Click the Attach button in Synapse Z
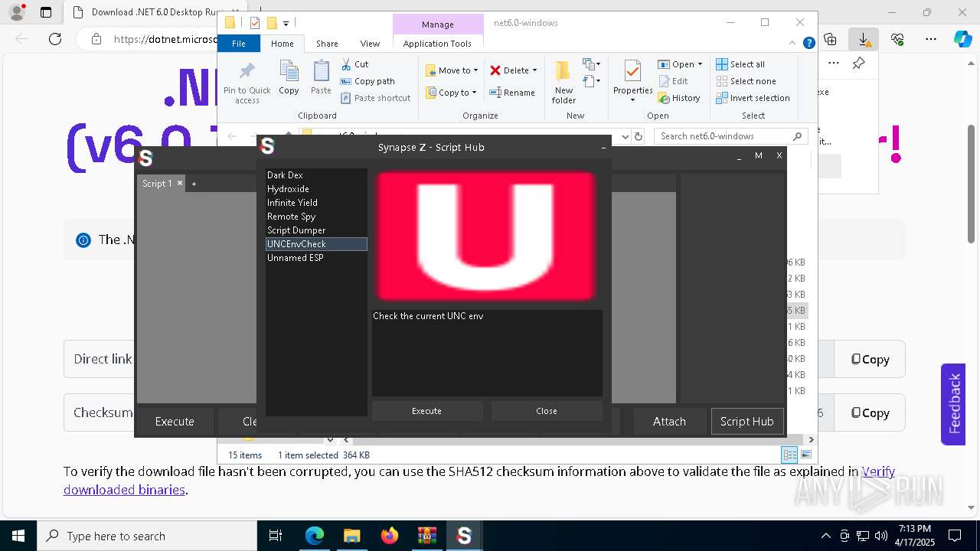 [x=669, y=422]
